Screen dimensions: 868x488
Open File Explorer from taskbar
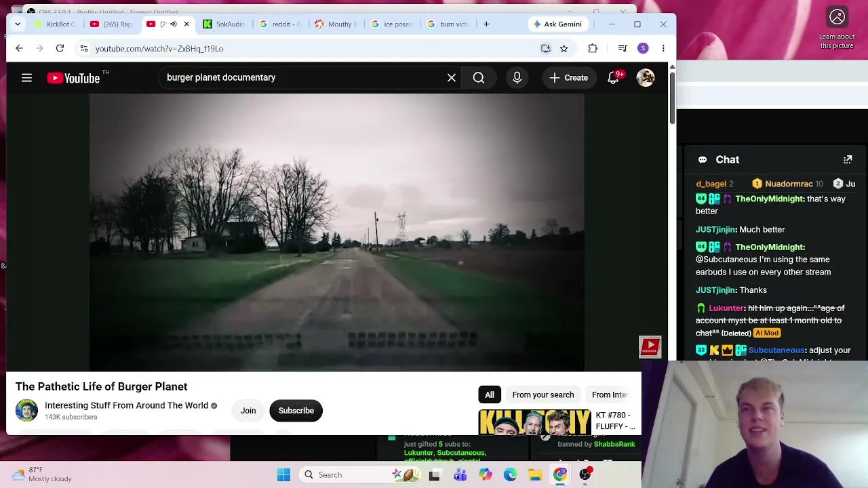[535, 474]
